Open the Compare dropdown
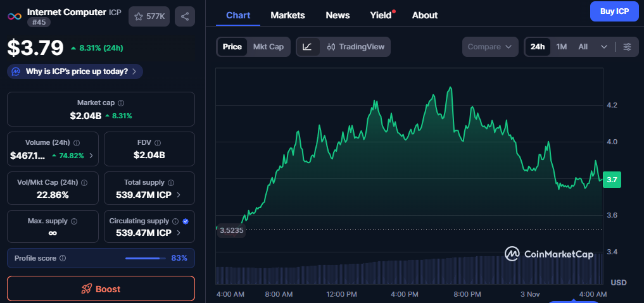Viewport: 644px width, 303px height. click(489, 47)
